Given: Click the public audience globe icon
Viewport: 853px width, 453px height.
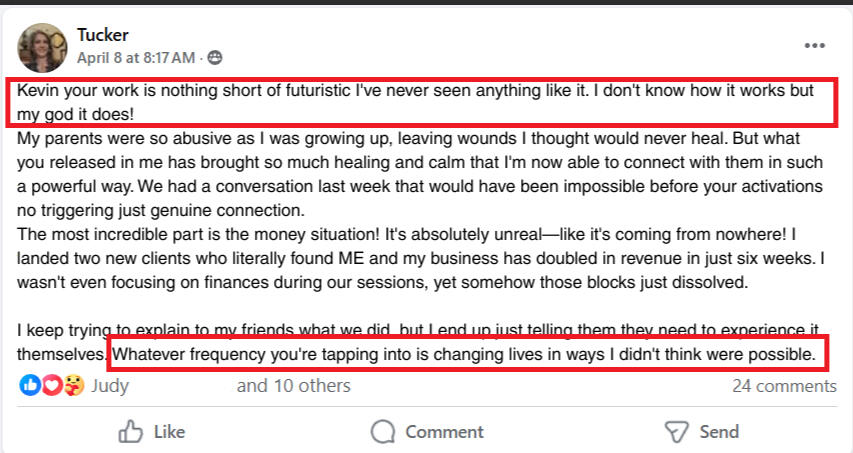Looking at the screenshot, I should point(215,58).
